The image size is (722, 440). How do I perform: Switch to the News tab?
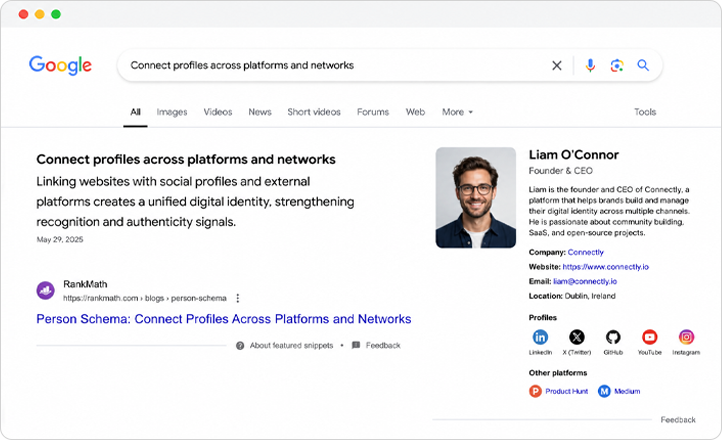point(260,112)
